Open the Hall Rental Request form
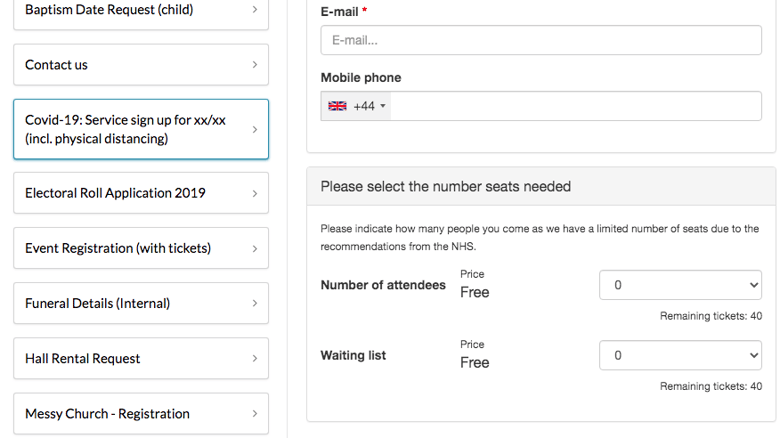This screenshot has width=780, height=438. tap(141, 358)
